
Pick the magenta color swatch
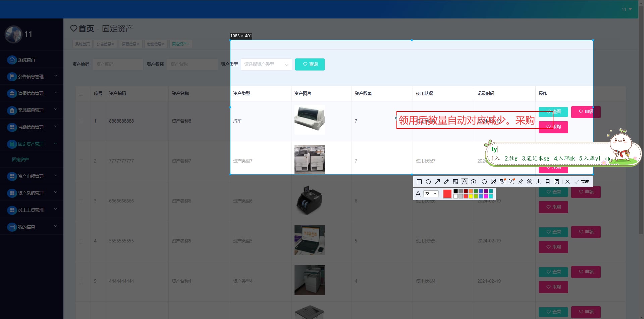[486, 196]
